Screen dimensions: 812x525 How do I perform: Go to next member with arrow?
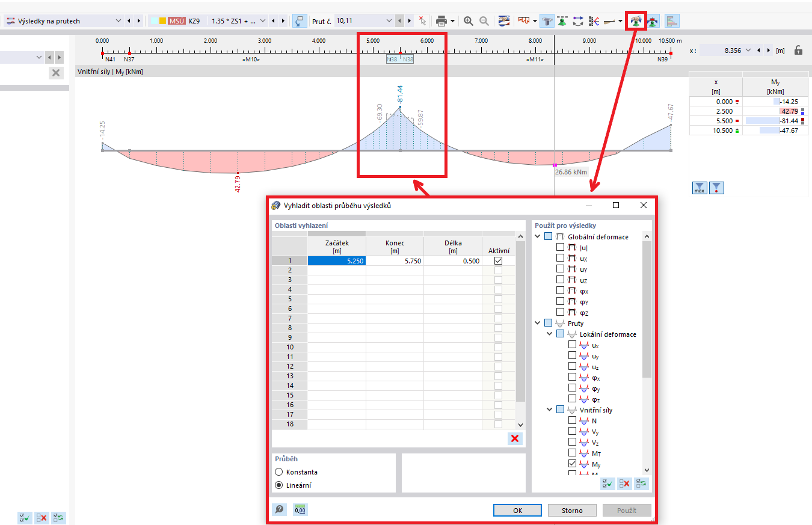410,21
